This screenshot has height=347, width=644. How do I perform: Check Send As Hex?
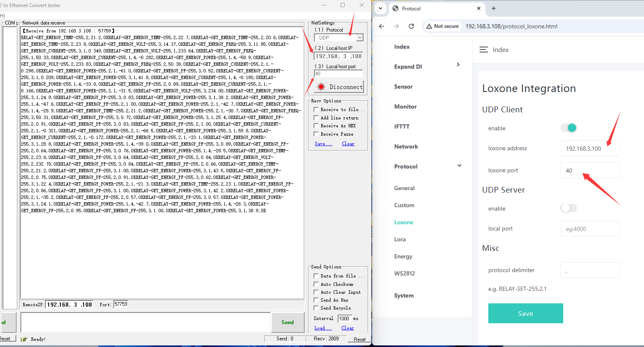316,300
